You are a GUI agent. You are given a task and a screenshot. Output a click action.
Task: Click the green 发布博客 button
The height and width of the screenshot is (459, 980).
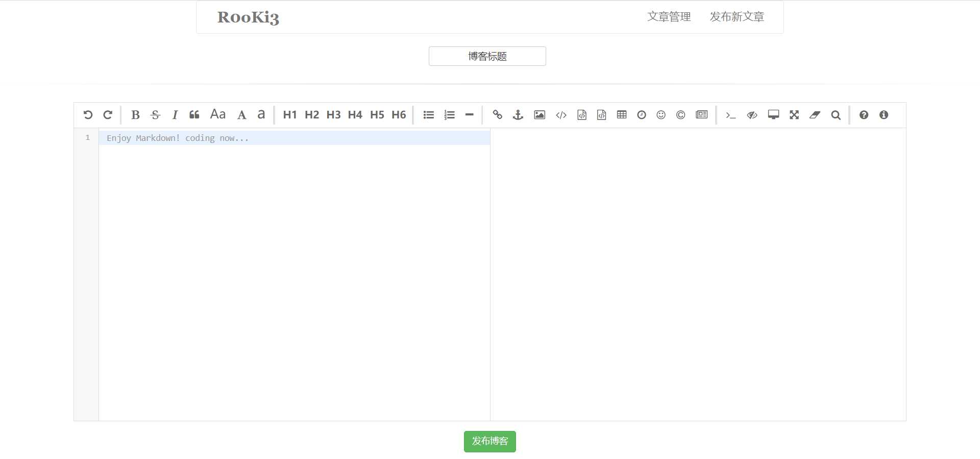(x=490, y=442)
